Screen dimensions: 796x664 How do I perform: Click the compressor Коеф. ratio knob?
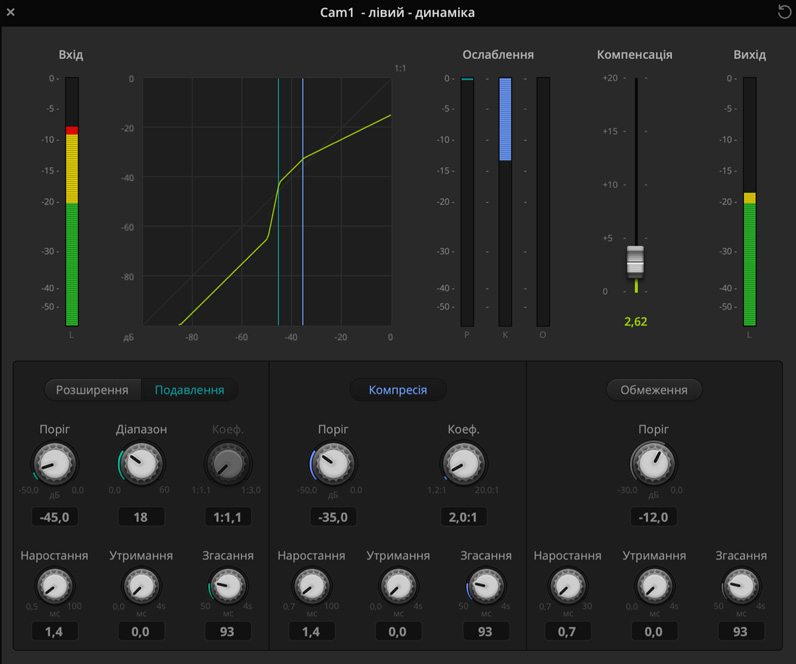tap(463, 464)
